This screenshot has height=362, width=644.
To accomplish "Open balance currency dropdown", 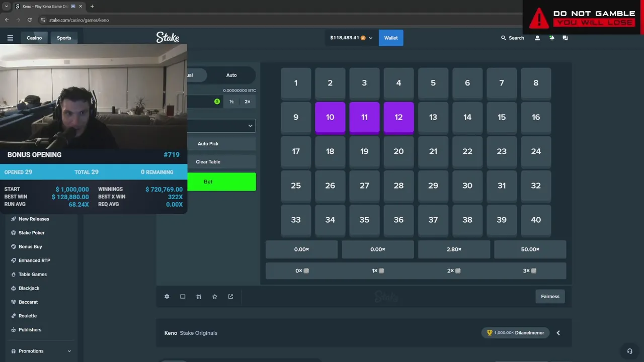I will coord(371,38).
